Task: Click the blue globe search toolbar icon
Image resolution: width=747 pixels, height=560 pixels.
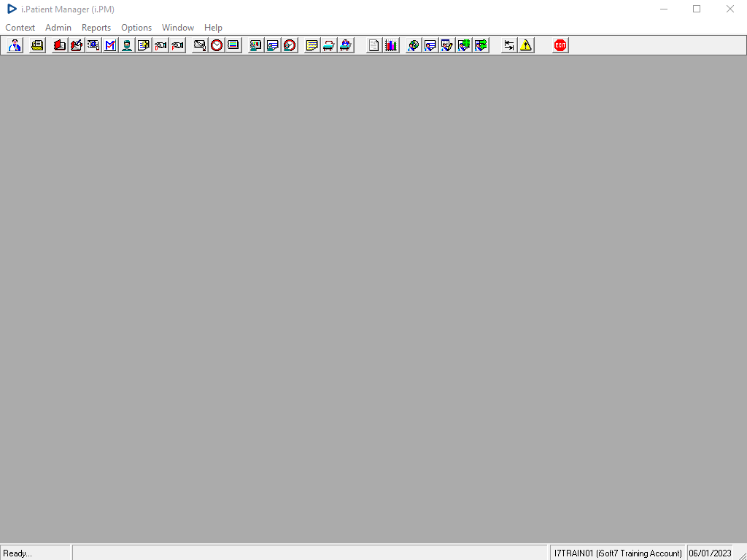Action: coord(93,45)
